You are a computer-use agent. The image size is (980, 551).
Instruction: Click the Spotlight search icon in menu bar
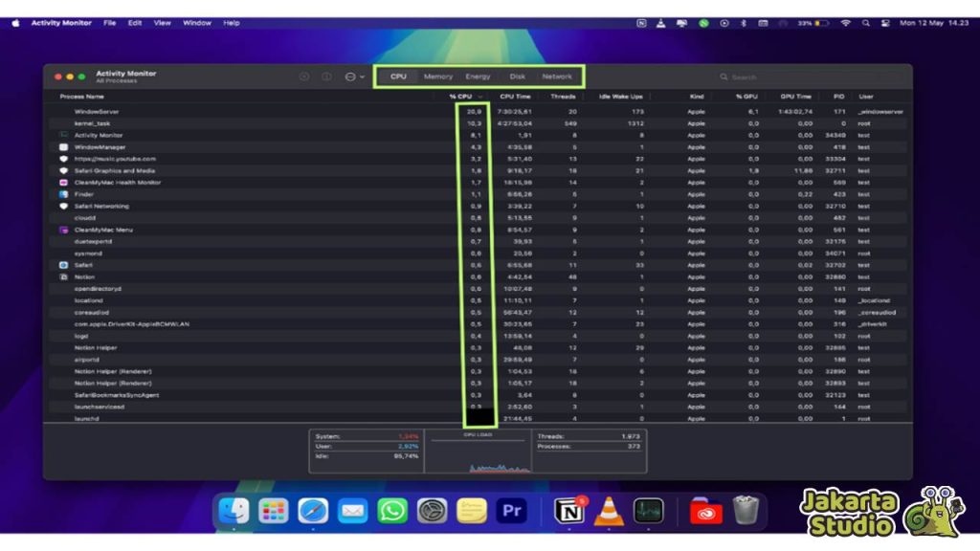pos(865,23)
